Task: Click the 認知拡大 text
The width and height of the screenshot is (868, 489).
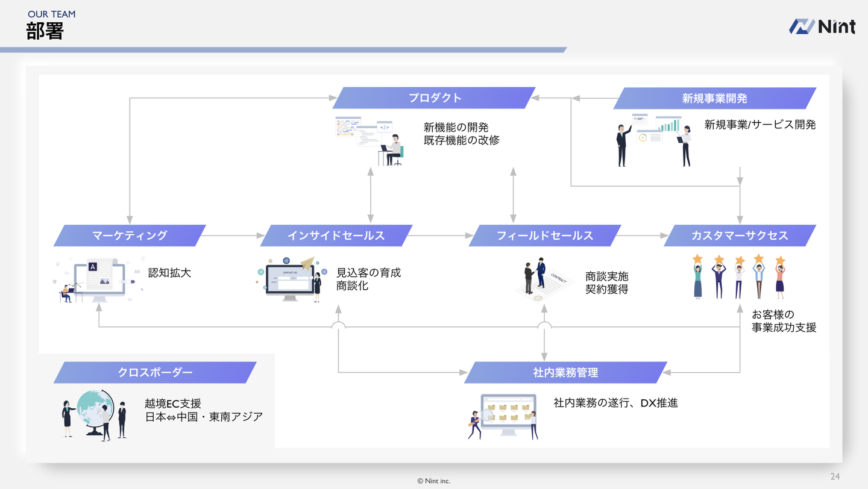Action: [x=169, y=273]
